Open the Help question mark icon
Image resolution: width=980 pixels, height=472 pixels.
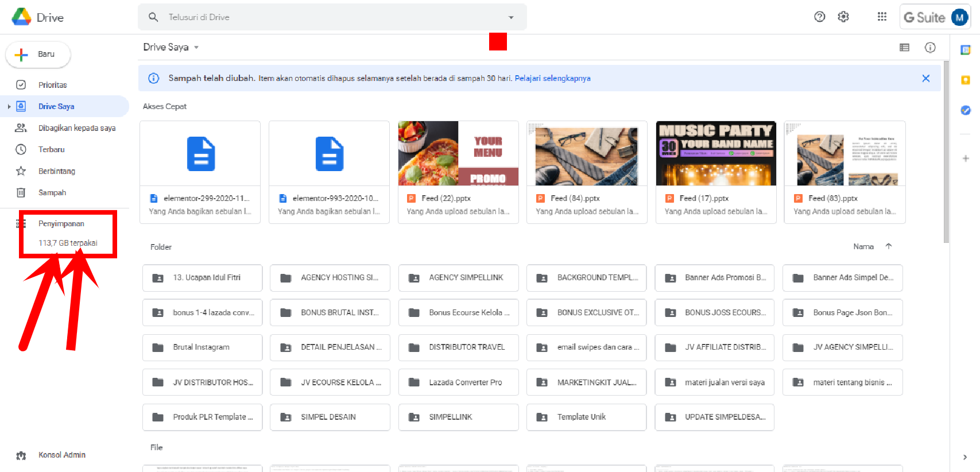(819, 17)
